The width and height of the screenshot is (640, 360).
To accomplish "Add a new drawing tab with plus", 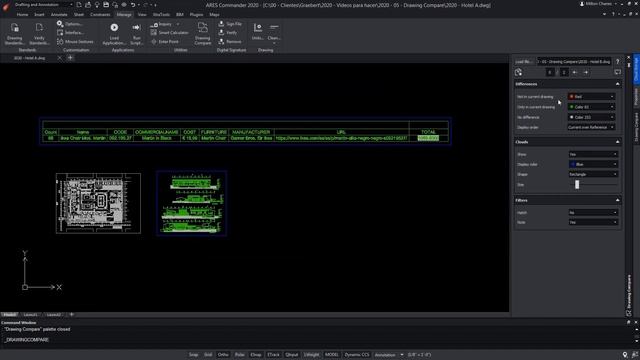I will [70, 58].
